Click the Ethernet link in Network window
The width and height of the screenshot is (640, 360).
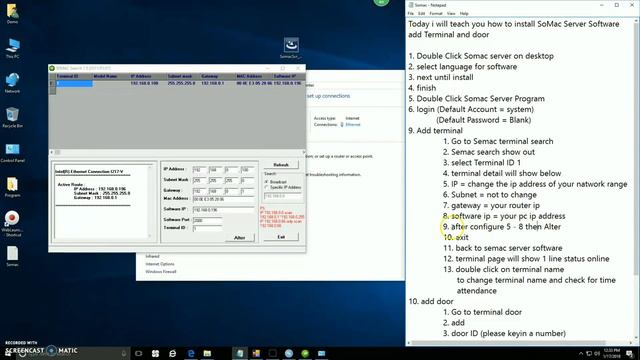(353, 124)
